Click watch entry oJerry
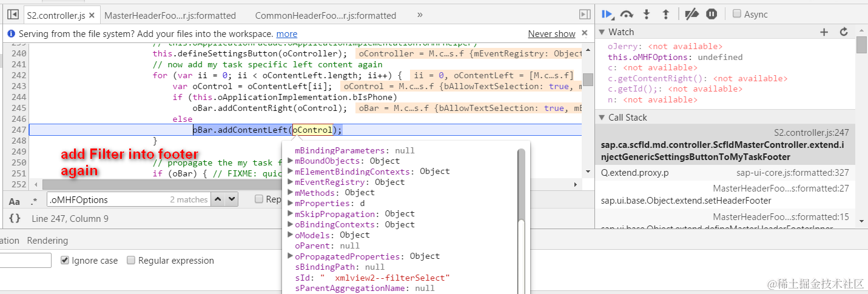 (x=665, y=46)
